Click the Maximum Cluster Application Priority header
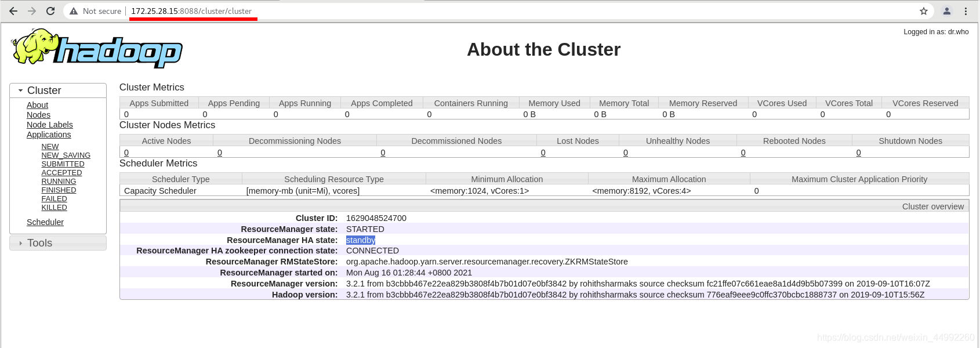Image resolution: width=980 pixels, height=348 pixels. (x=859, y=179)
